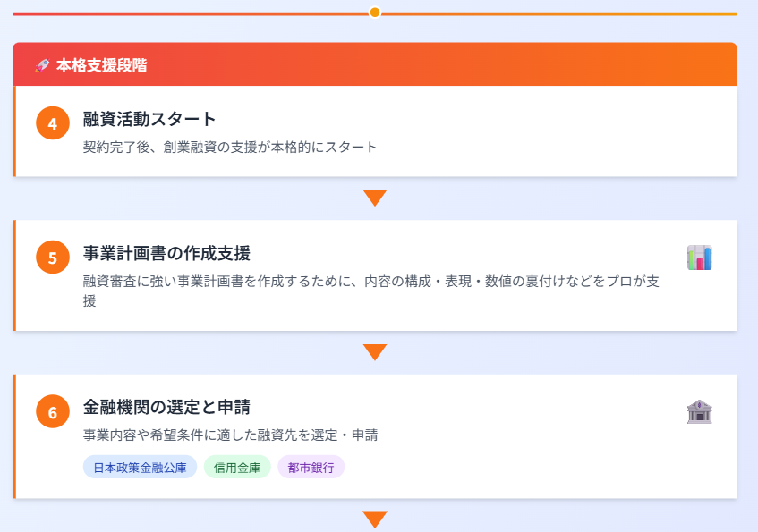This screenshot has height=532, width=758.
Task: Click the progress line center dot marker
Action: [375, 13]
